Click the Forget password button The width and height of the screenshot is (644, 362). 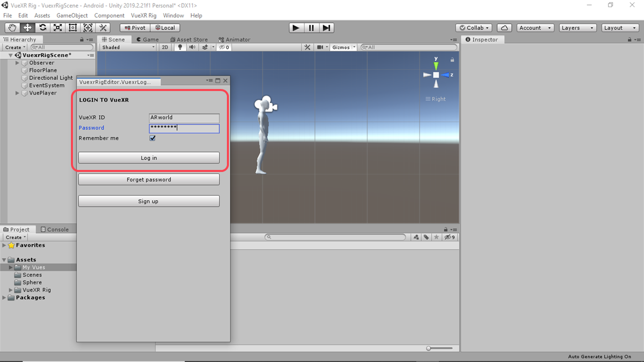click(149, 179)
